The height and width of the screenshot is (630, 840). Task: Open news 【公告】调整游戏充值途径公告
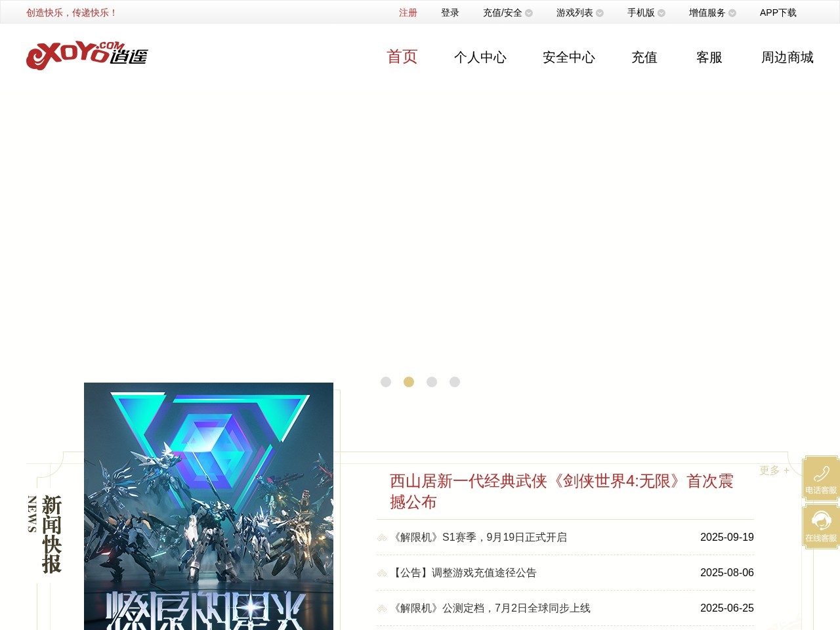(x=463, y=573)
